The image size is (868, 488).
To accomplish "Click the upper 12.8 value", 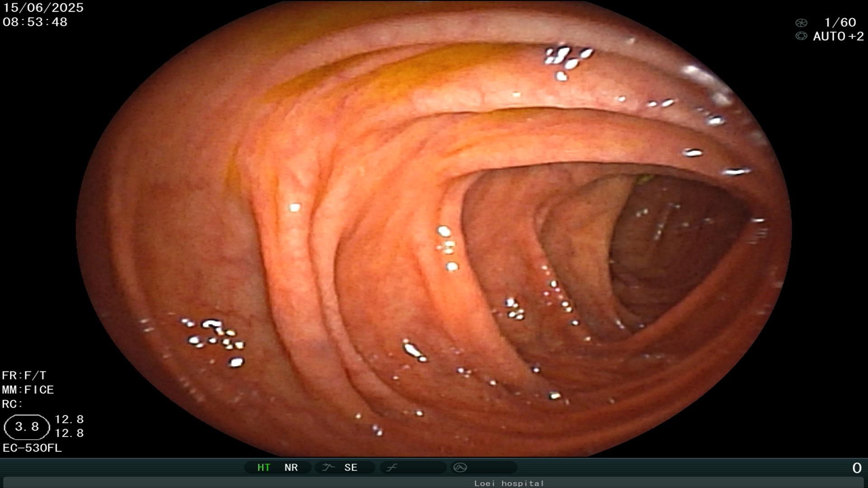I will pos(69,419).
